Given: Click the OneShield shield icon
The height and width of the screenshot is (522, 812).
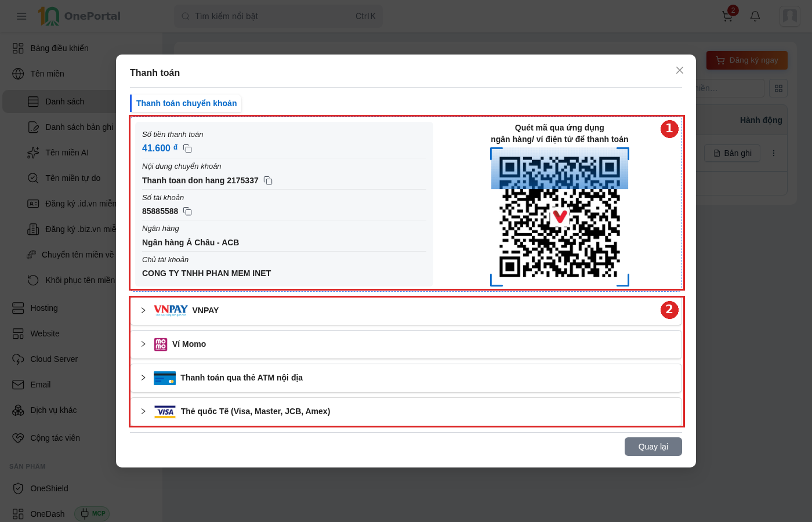Looking at the screenshot, I should 18,488.
